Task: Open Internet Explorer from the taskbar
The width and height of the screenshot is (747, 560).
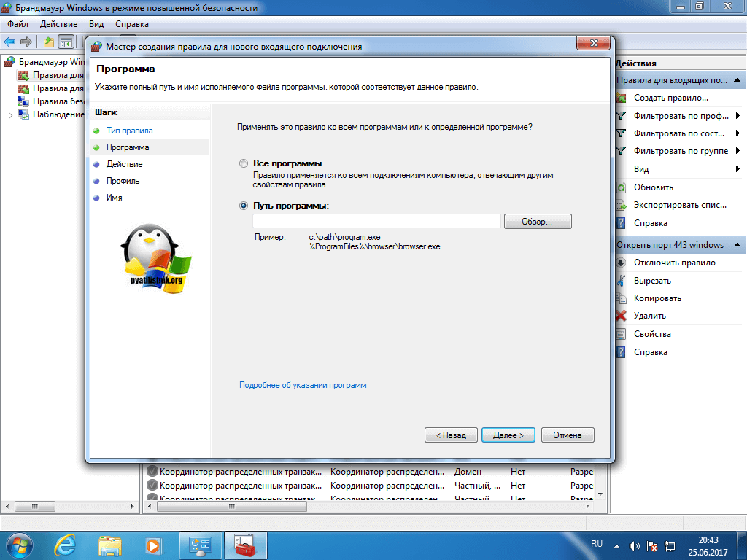Action: click(65, 544)
